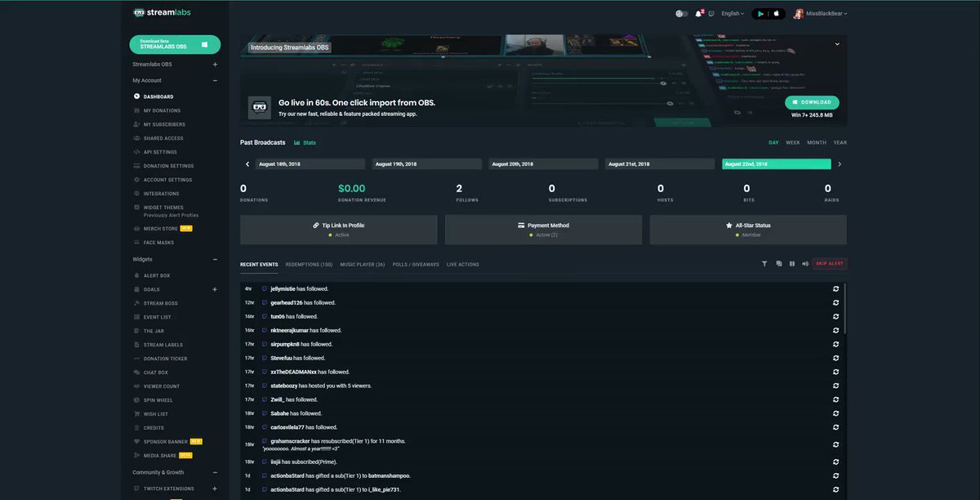The image size is (980, 500).
Task: Open the notifications bell icon
Action: tap(698, 13)
